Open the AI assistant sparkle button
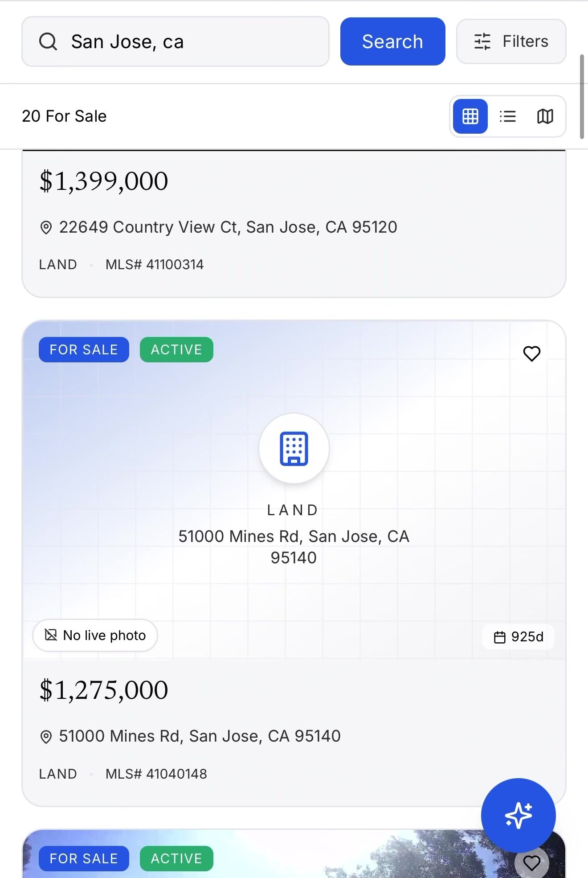Viewport: 588px width, 878px height. pyautogui.click(x=518, y=815)
